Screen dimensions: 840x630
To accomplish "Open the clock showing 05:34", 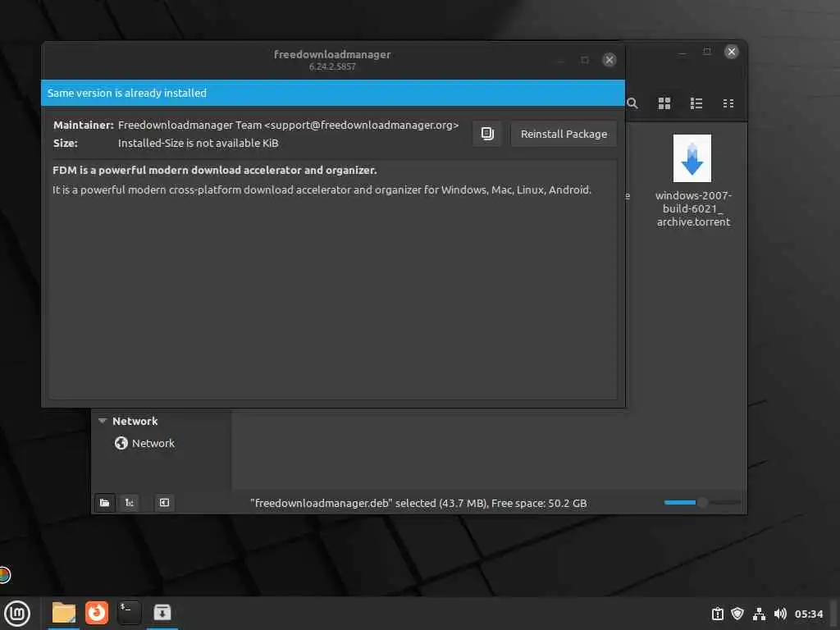I will click(x=808, y=614).
